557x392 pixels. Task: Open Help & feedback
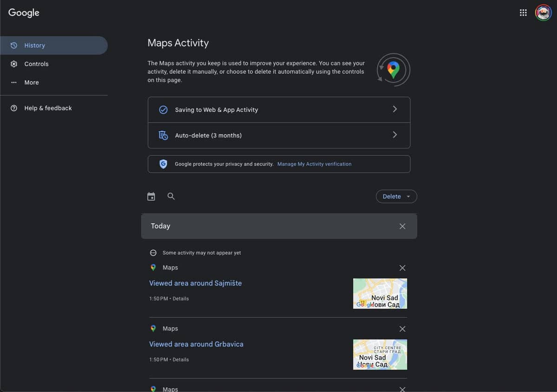point(48,108)
